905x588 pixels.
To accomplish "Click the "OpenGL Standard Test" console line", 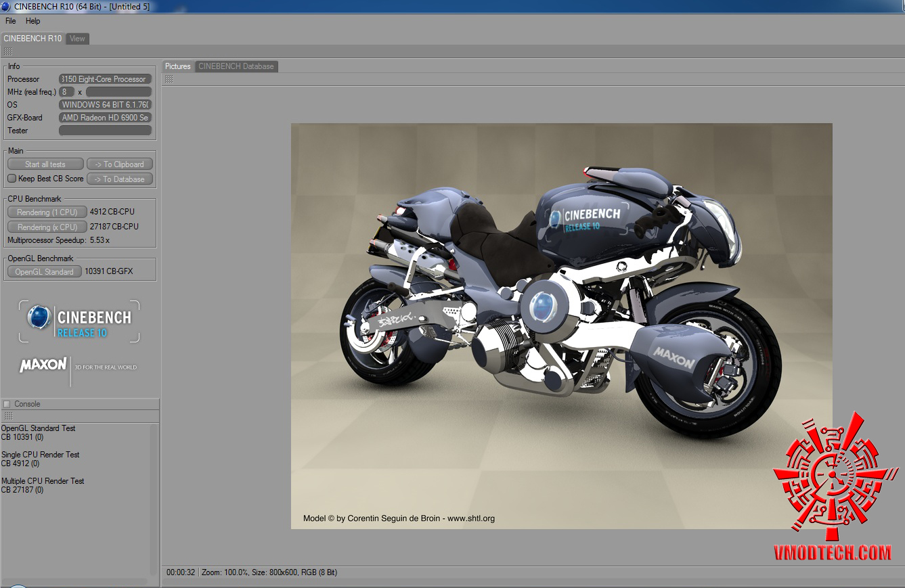I will (x=39, y=428).
